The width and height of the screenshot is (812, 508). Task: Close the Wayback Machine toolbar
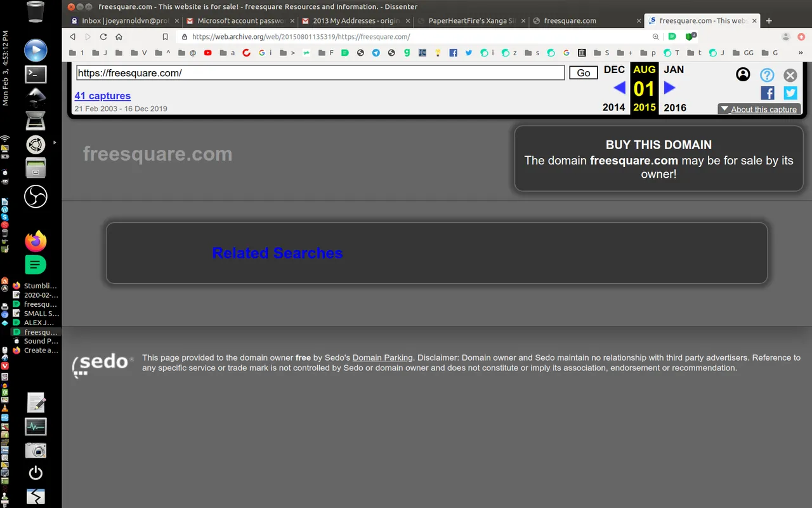tap(790, 75)
